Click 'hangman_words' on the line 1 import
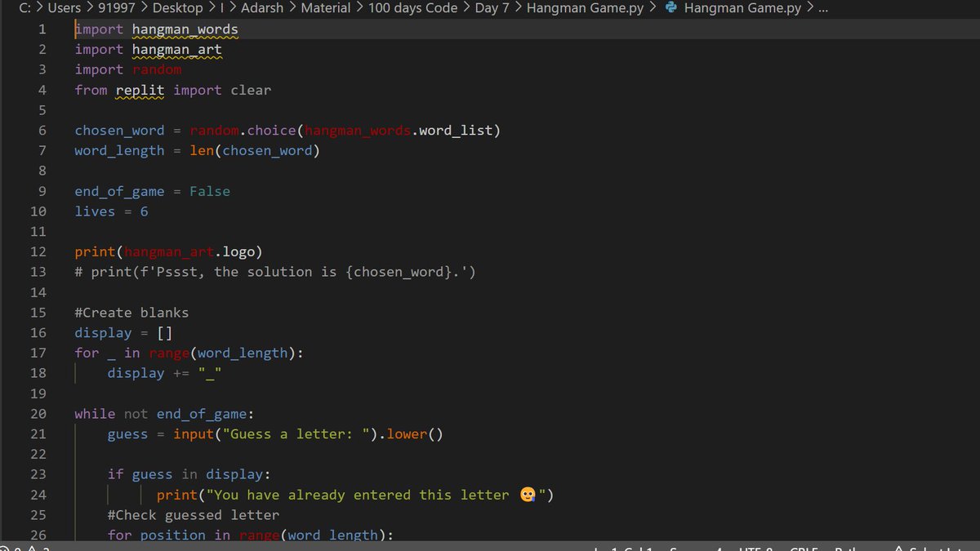Viewport: 980px width, 551px height. [x=185, y=29]
